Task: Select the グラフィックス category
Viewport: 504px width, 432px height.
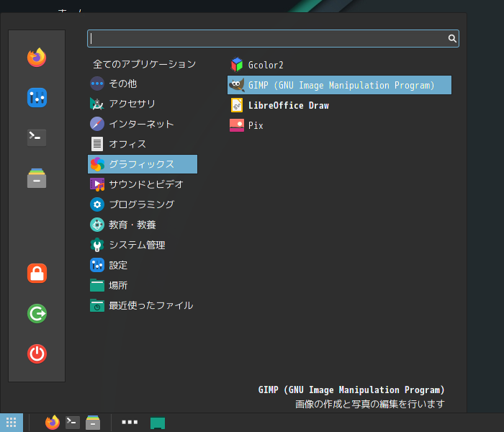Action: tap(143, 164)
